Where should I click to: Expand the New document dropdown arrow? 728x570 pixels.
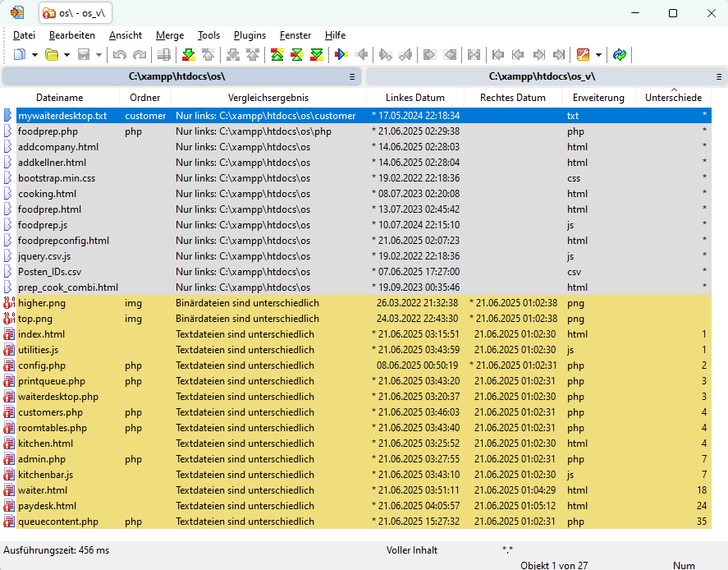pyautogui.click(x=34, y=55)
